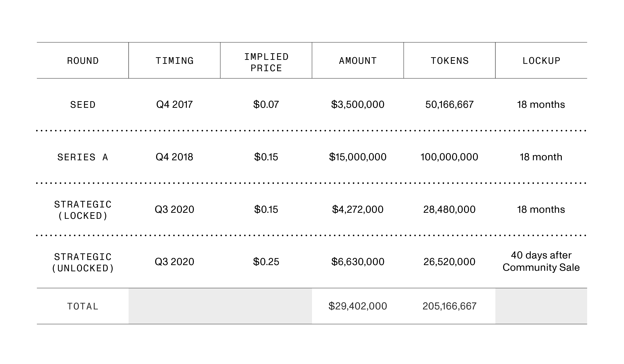Select the SERIES A row label
This screenshot has height=364, width=624.
[83, 157]
